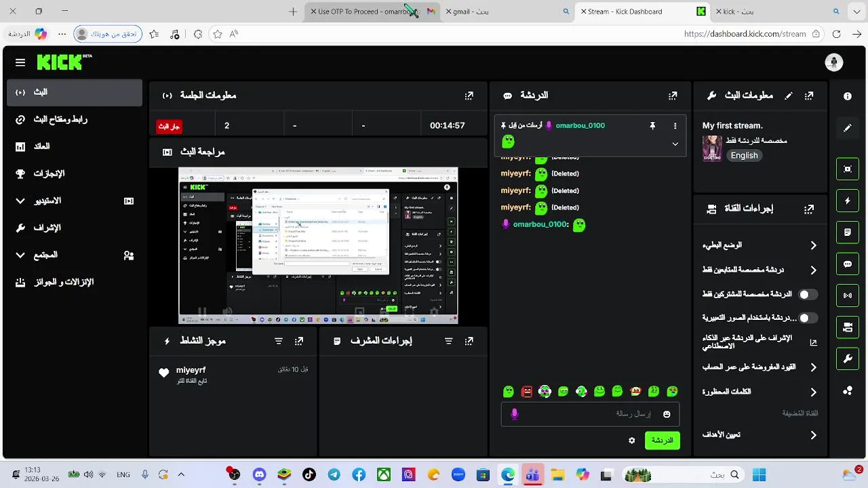This screenshot has height=488, width=868.
Task: Open the hamburger menu next to Kick logo
Action: [20, 62]
